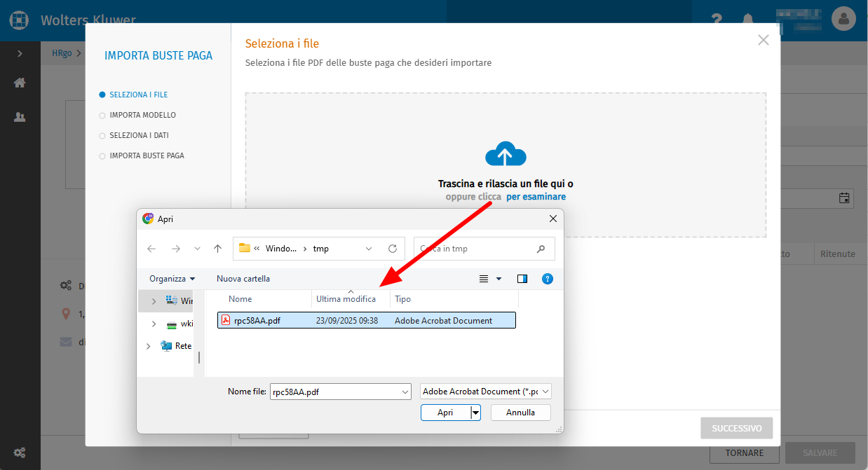
Task: Click the Apri button
Action: pyautogui.click(x=446, y=413)
